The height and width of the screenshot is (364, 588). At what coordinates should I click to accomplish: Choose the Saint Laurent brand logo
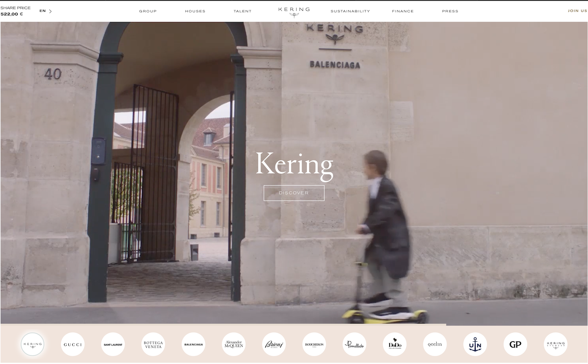(x=113, y=344)
